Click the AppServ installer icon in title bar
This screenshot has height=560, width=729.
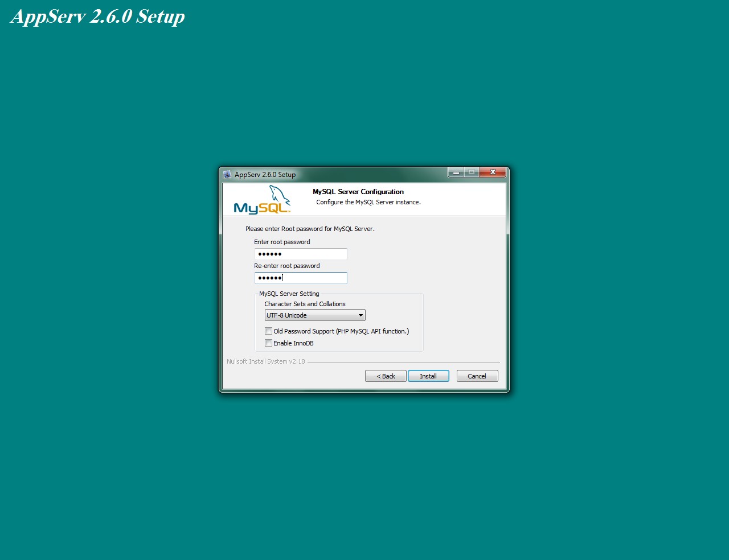point(227,174)
